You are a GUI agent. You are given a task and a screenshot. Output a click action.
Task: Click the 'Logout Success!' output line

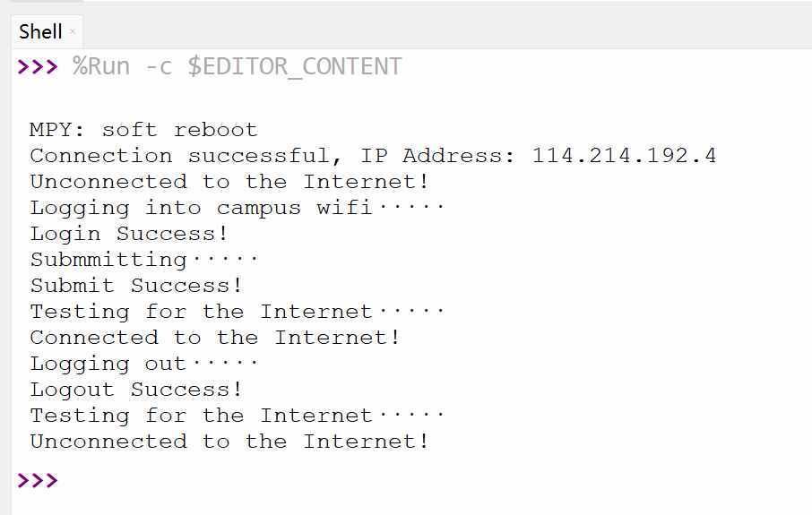[135, 390]
